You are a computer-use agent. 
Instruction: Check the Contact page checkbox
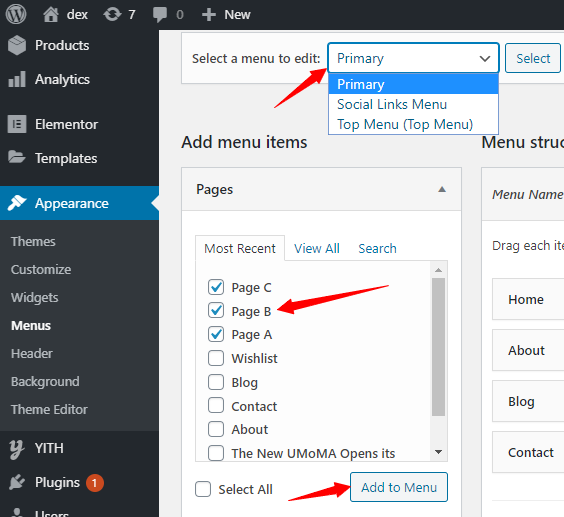point(216,405)
